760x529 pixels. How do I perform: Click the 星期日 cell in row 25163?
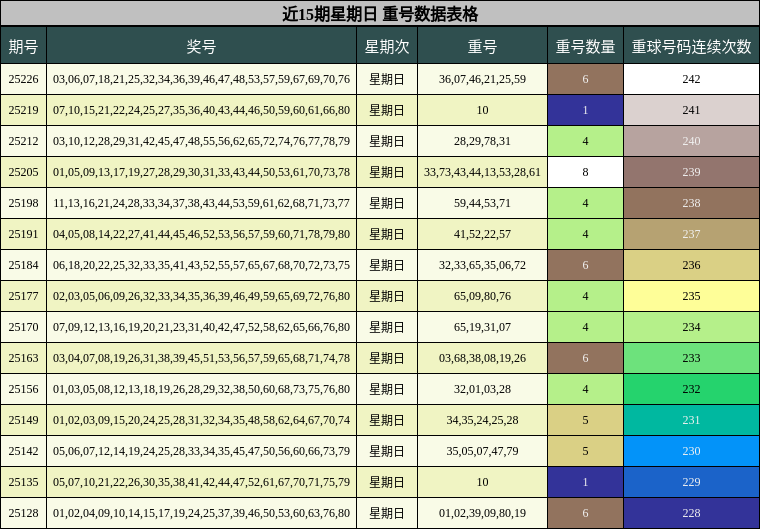click(x=387, y=358)
